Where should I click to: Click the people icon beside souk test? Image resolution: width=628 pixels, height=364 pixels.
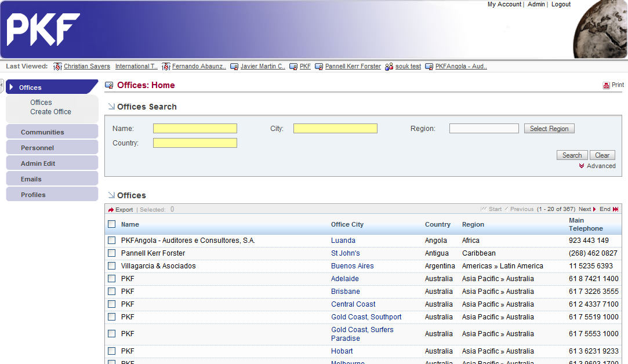click(389, 67)
